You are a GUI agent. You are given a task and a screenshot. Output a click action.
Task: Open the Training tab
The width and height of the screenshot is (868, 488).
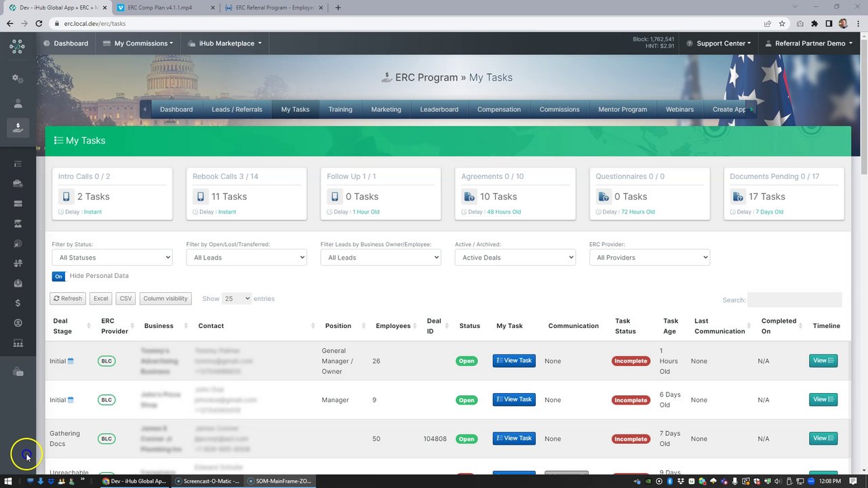(340, 109)
